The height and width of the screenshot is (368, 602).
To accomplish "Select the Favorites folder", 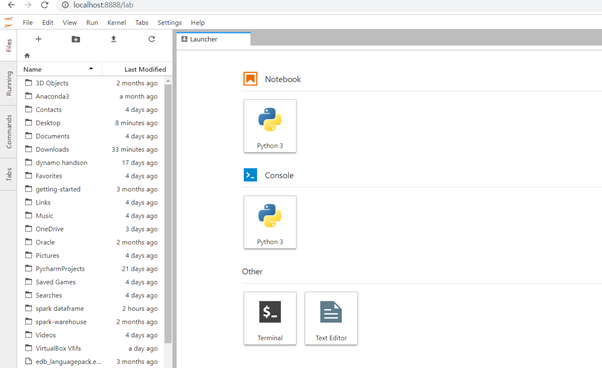I will click(91, 176).
